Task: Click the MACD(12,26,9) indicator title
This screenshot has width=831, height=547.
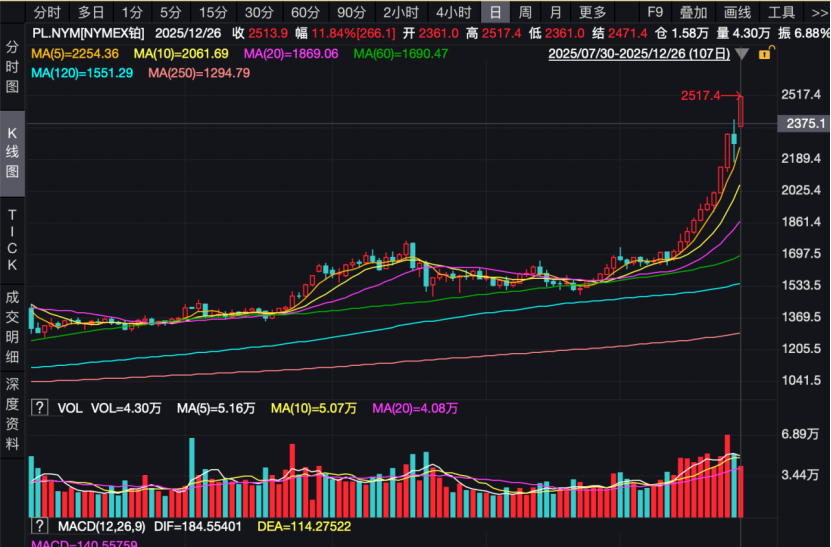Action: [x=101, y=526]
